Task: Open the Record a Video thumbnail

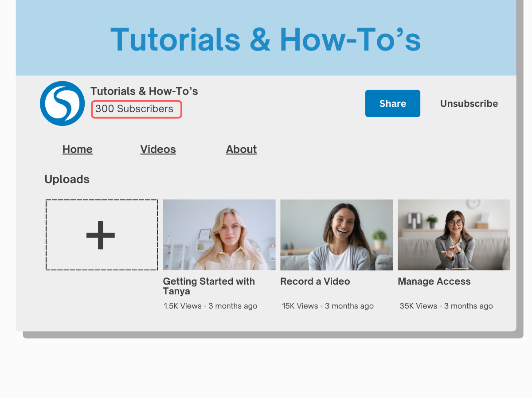Action: tap(336, 235)
